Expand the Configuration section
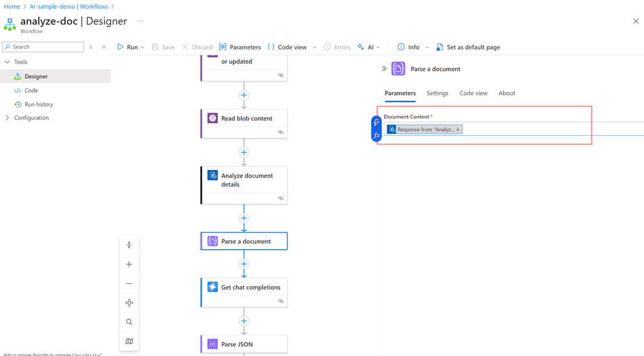 [x=7, y=118]
